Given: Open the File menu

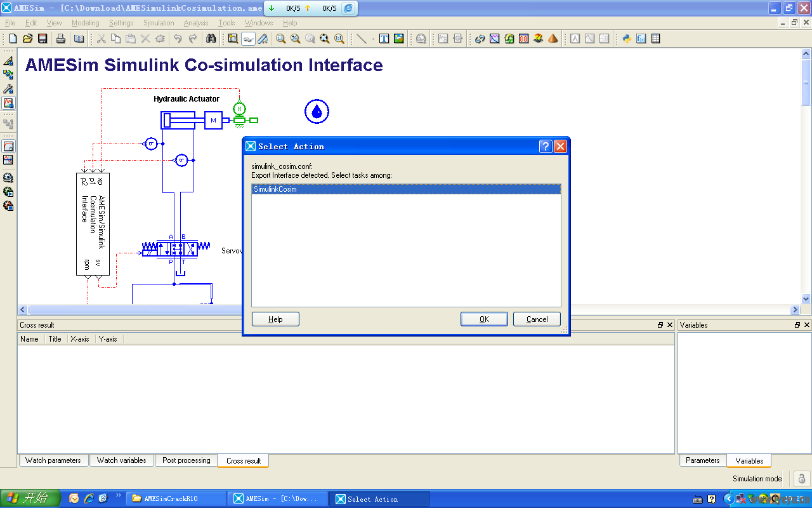Looking at the screenshot, I should [10, 23].
